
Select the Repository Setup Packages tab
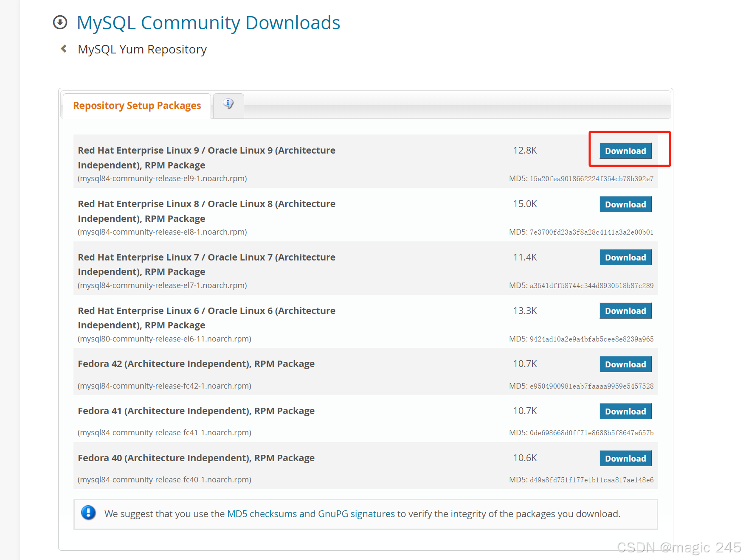(x=137, y=106)
